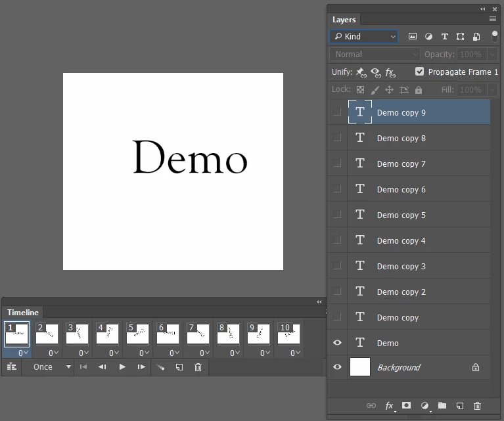Click Convert to video timeline icon
Screen dimensions: 504x421
pyautogui.click(x=12, y=366)
